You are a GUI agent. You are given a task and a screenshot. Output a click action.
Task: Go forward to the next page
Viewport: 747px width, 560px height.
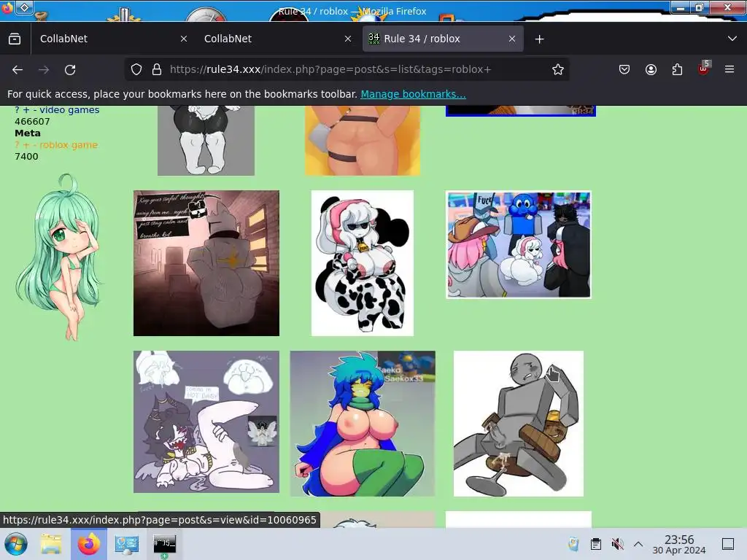[44, 69]
